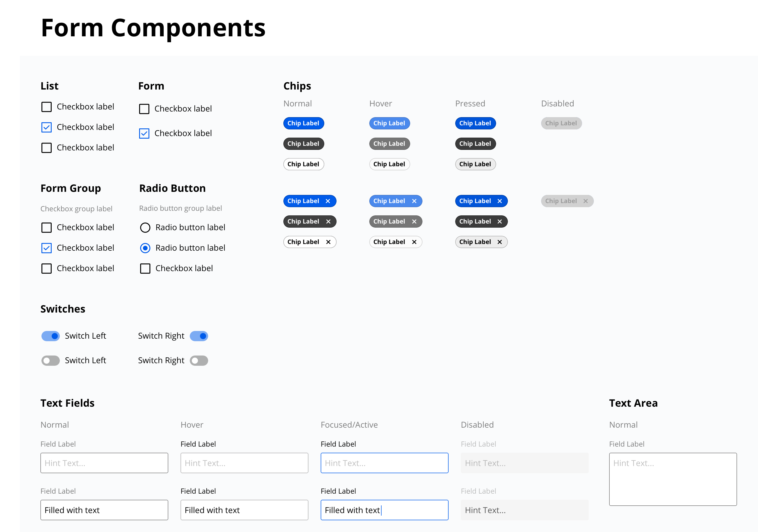The height and width of the screenshot is (532, 758).
Task: Click the X on the hover-state light blue chip
Action: pyautogui.click(x=414, y=201)
